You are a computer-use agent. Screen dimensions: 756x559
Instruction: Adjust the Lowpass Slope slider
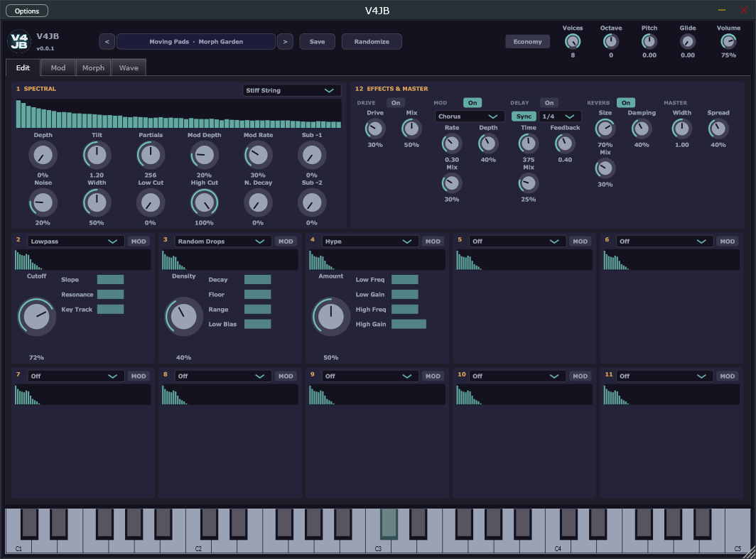[x=110, y=280]
